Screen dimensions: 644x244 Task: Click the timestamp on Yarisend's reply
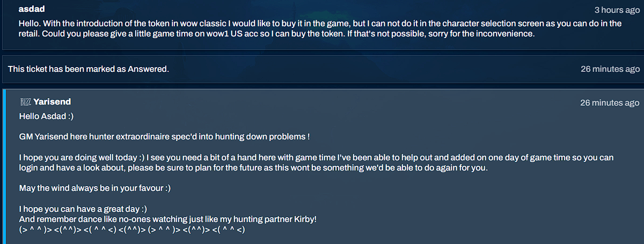(610, 102)
